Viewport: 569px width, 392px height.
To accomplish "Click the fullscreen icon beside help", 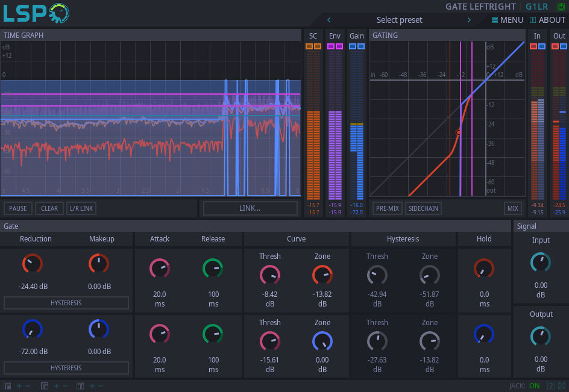I will point(562,386).
